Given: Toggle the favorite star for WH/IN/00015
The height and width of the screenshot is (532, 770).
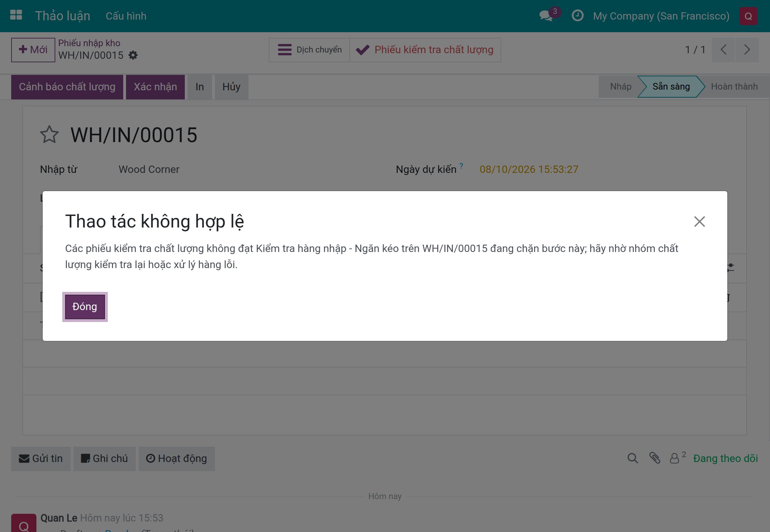Looking at the screenshot, I should click(49, 135).
